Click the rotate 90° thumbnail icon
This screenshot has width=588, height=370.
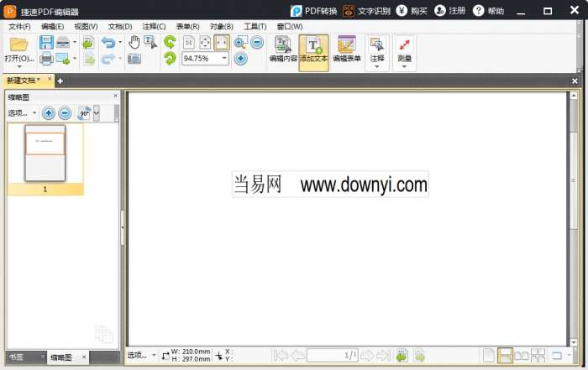[84, 112]
